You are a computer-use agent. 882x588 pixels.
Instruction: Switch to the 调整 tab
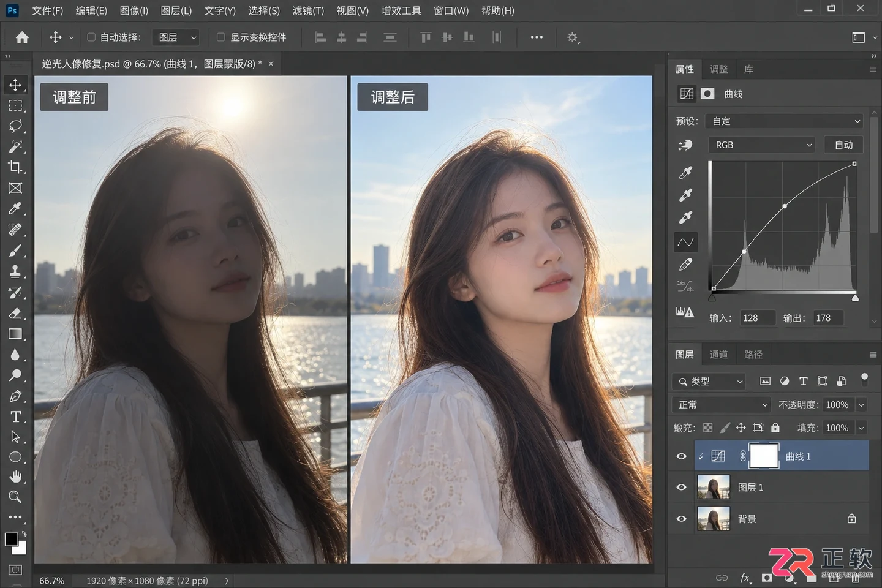point(718,69)
